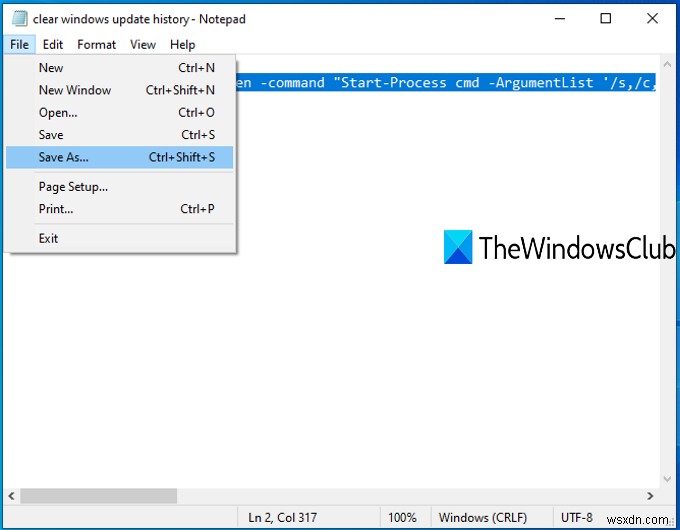Click the 100% zoom status entry

click(402, 517)
